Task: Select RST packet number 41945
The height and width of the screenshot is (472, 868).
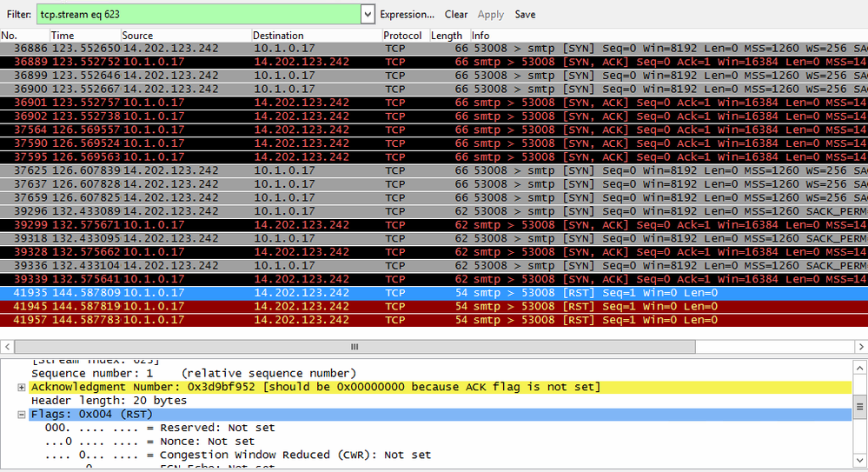Action: click(261, 306)
